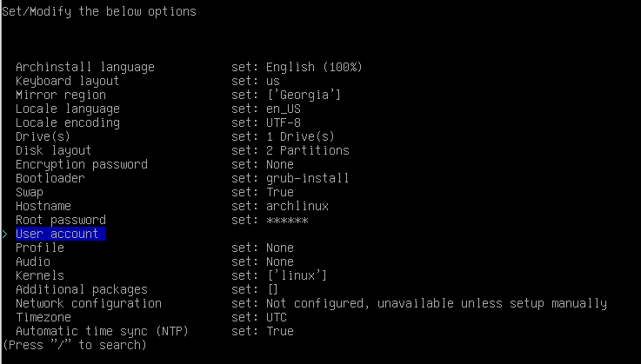Select the Archinstall language option
This screenshot has width=641, height=364.
coord(84,67)
